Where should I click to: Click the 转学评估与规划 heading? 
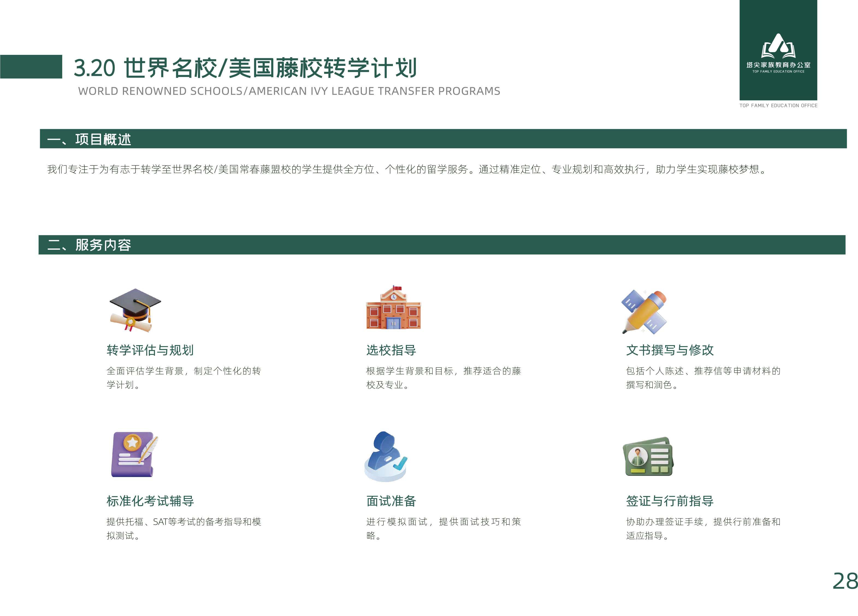point(150,350)
